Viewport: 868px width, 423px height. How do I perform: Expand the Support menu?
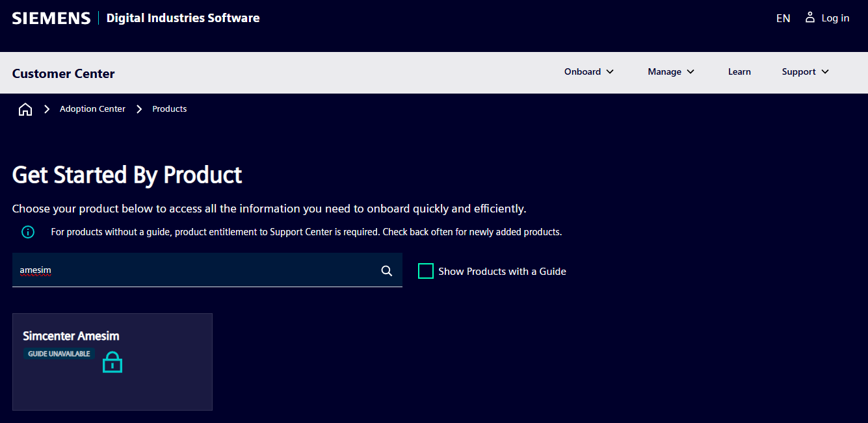(806, 72)
